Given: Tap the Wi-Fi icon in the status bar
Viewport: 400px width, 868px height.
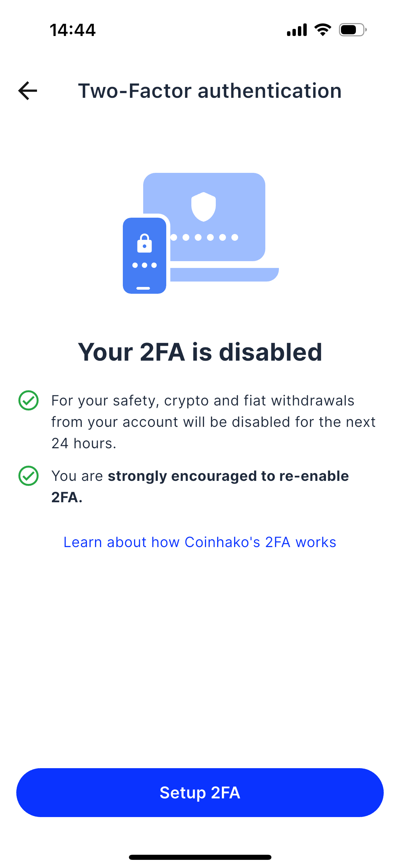Looking at the screenshot, I should [323, 30].
